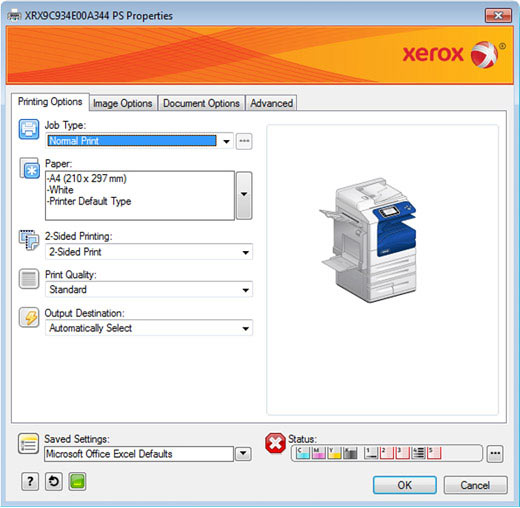Click the Tray 1 status icon

point(371,453)
